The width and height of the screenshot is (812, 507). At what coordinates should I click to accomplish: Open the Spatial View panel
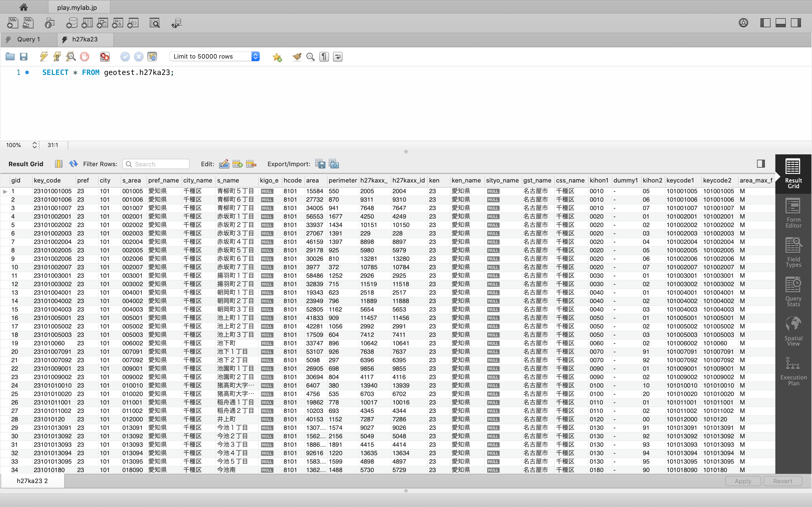pyautogui.click(x=793, y=331)
